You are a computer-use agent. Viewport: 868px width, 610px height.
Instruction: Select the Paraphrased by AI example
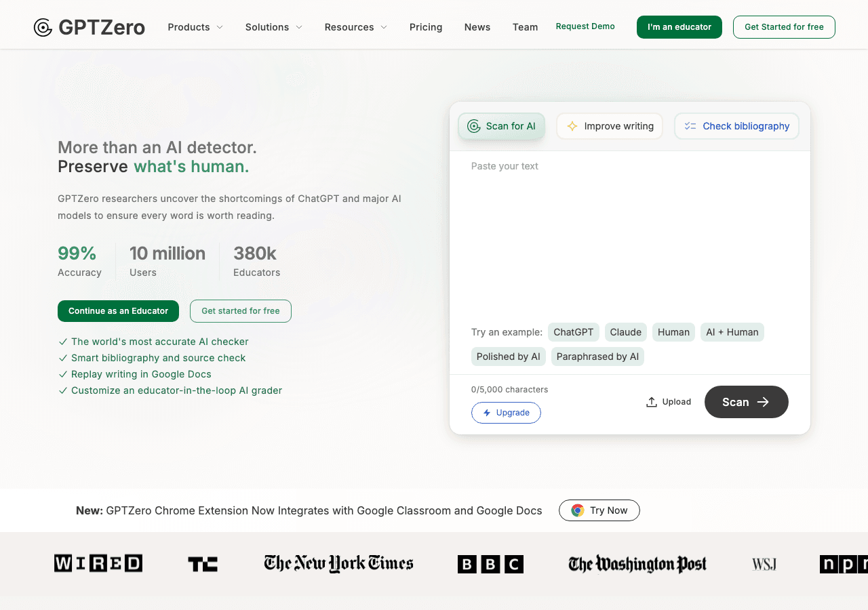[x=597, y=356]
